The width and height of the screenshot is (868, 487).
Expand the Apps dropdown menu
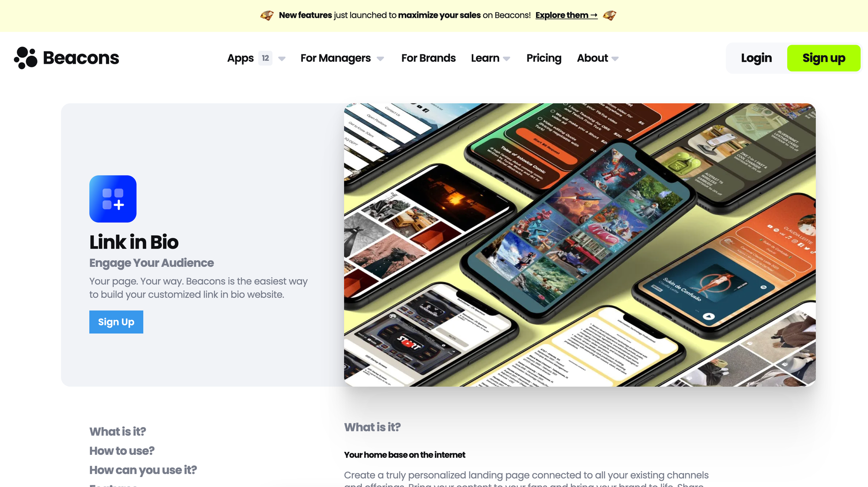point(281,58)
